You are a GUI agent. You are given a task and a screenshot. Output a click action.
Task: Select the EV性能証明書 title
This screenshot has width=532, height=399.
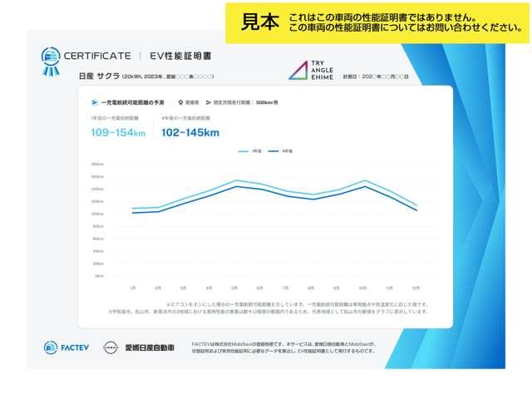click(180, 56)
